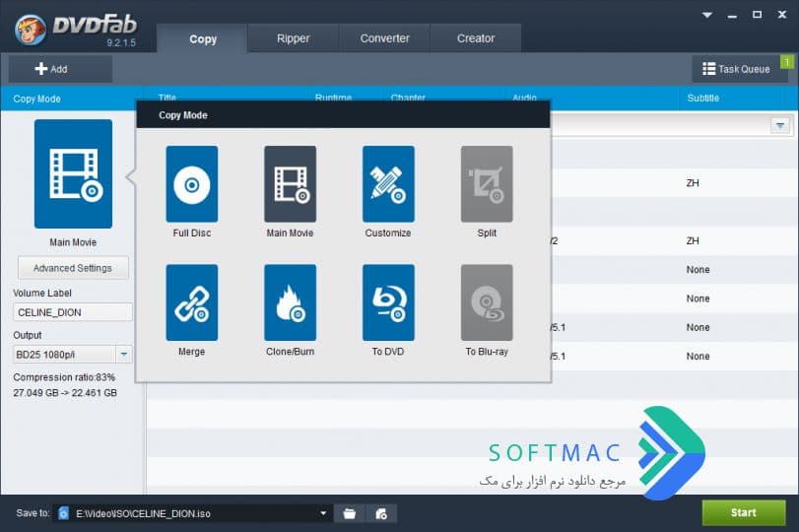Choose the To Blu-ray mode
The height and width of the screenshot is (532, 799).
pyautogui.click(x=487, y=302)
